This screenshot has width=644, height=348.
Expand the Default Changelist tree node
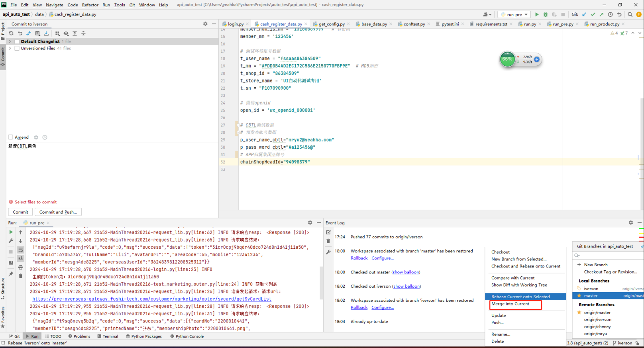tap(10, 41)
